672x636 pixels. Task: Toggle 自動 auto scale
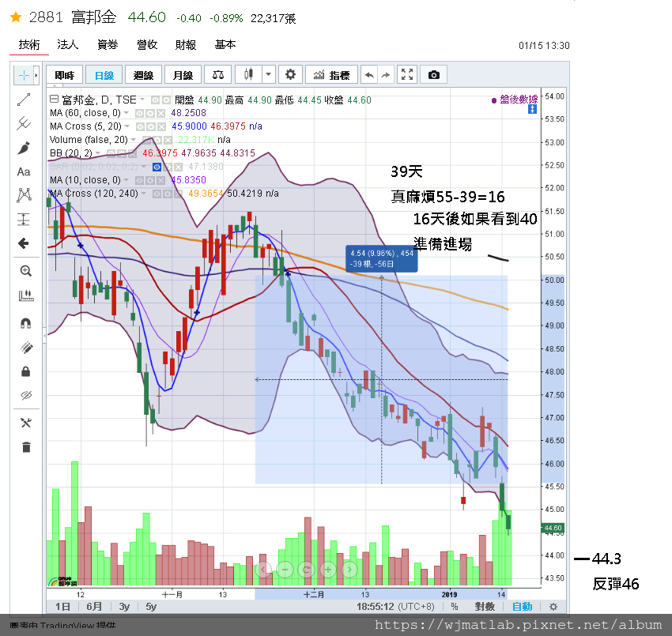(x=522, y=607)
